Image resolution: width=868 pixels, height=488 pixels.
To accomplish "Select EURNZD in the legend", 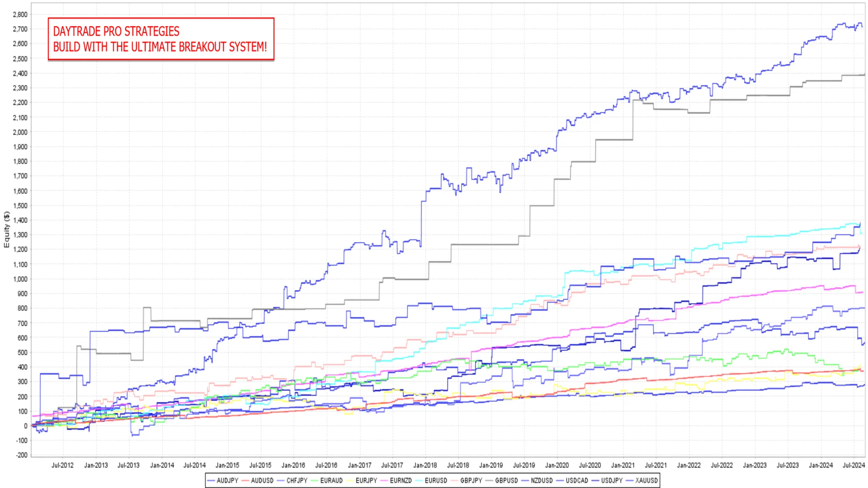I will coord(396,480).
